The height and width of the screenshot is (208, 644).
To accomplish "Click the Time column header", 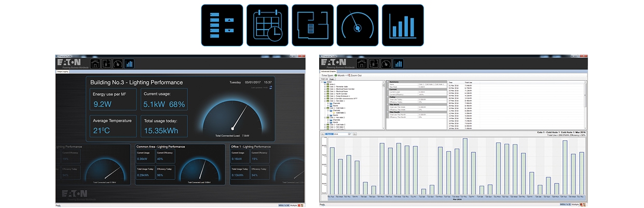I will 450,82.
